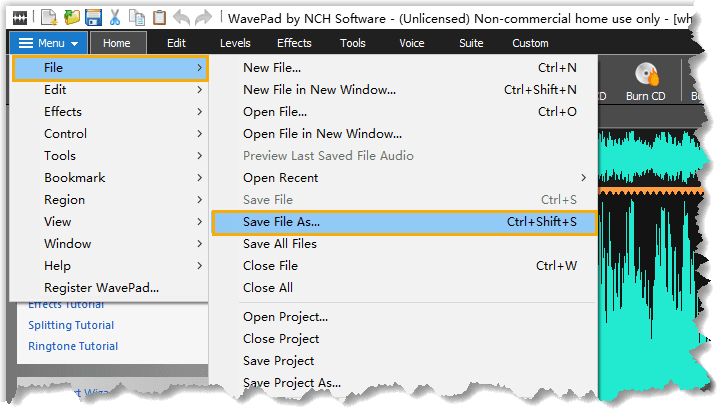
Task: Switch to the Voice tab
Action: [x=411, y=43]
